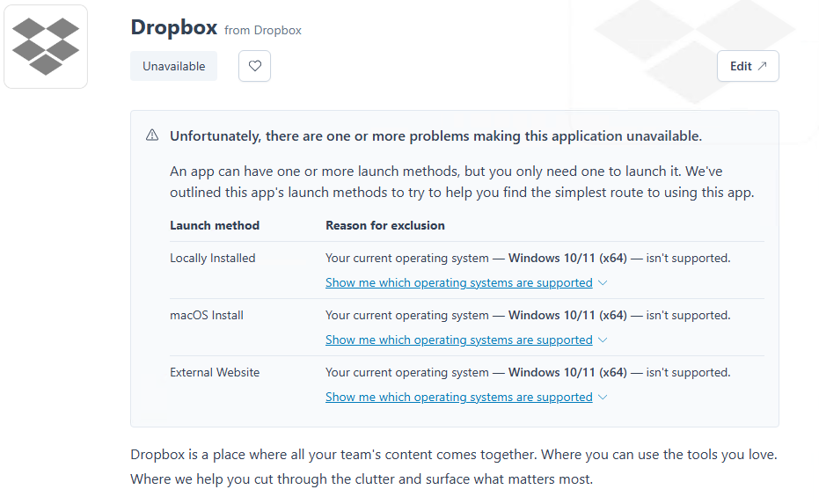Click the arrow icon inside Edit button

click(x=762, y=66)
